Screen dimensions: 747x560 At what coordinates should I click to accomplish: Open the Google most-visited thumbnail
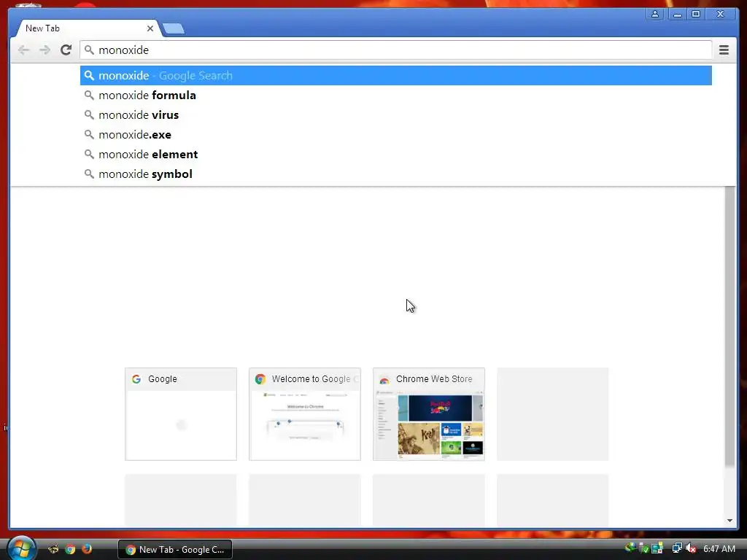[181, 414]
